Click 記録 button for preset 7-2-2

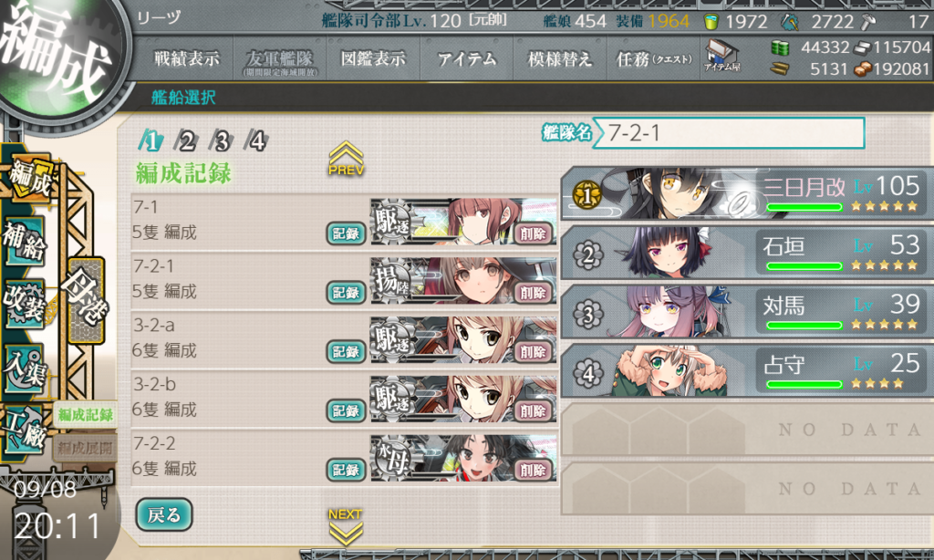click(346, 470)
